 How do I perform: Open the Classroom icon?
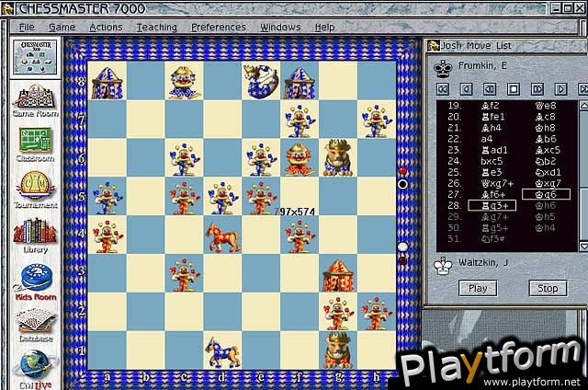[x=35, y=141]
